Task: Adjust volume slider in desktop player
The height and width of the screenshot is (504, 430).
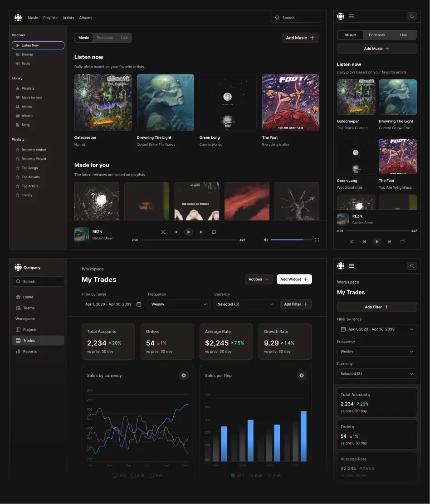Action: (x=291, y=240)
